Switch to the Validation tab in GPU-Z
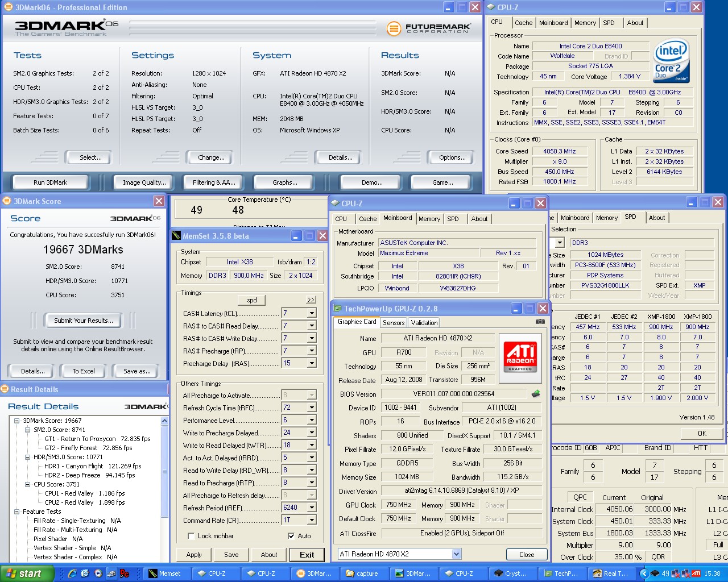The width and height of the screenshot is (728, 582). 424,323
